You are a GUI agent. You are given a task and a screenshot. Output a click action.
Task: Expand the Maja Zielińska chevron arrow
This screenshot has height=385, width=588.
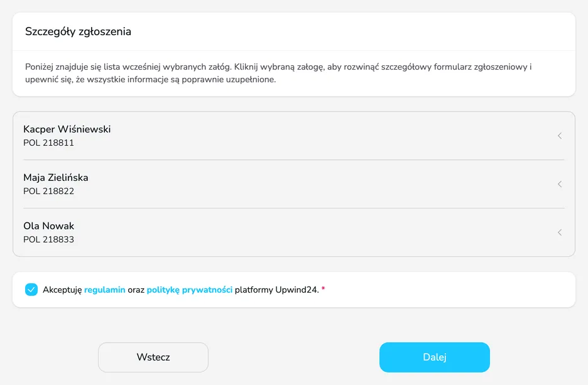pyautogui.click(x=560, y=184)
